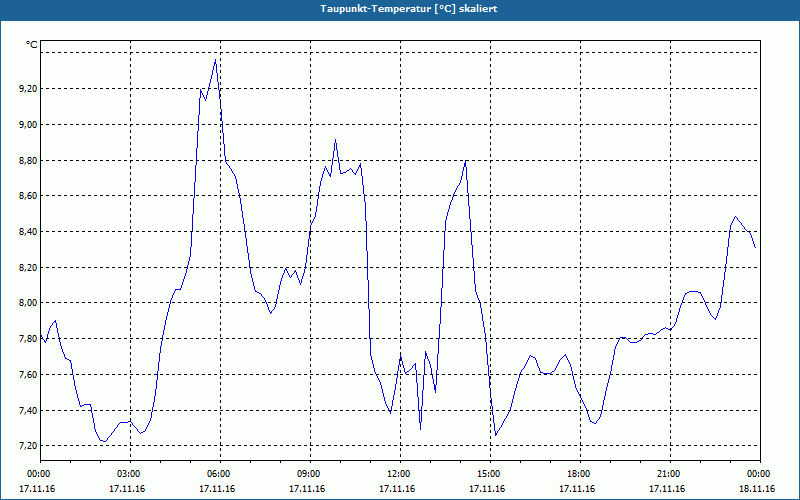Click the chart title 'Taupunkt-Temperatur [°C] skaliert'
Viewport: 800px width, 500px height.
coord(409,9)
